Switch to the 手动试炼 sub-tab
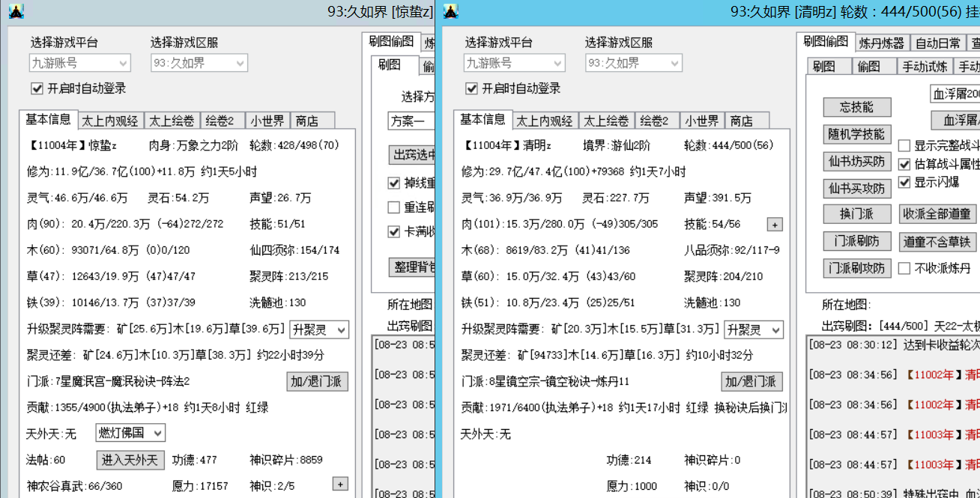The width and height of the screenshot is (980, 498). [925, 66]
